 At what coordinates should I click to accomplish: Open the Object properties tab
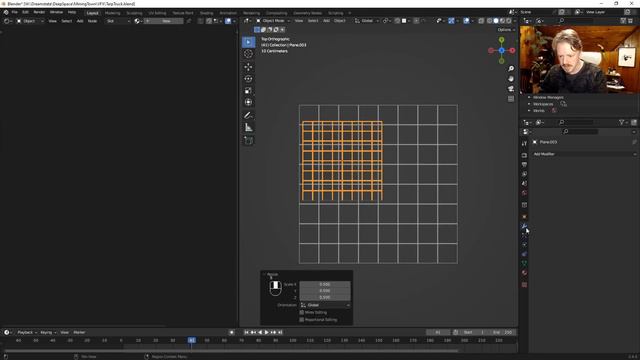pyautogui.click(x=524, y=217)
